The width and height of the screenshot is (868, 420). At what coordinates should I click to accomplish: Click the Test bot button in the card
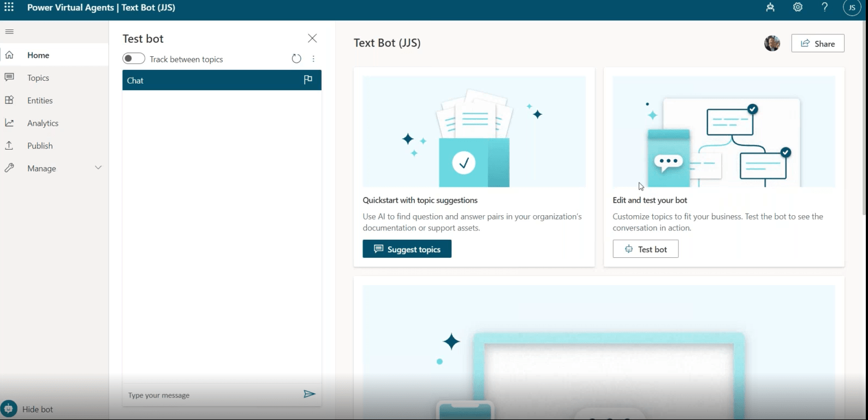[x=645, y=249]
